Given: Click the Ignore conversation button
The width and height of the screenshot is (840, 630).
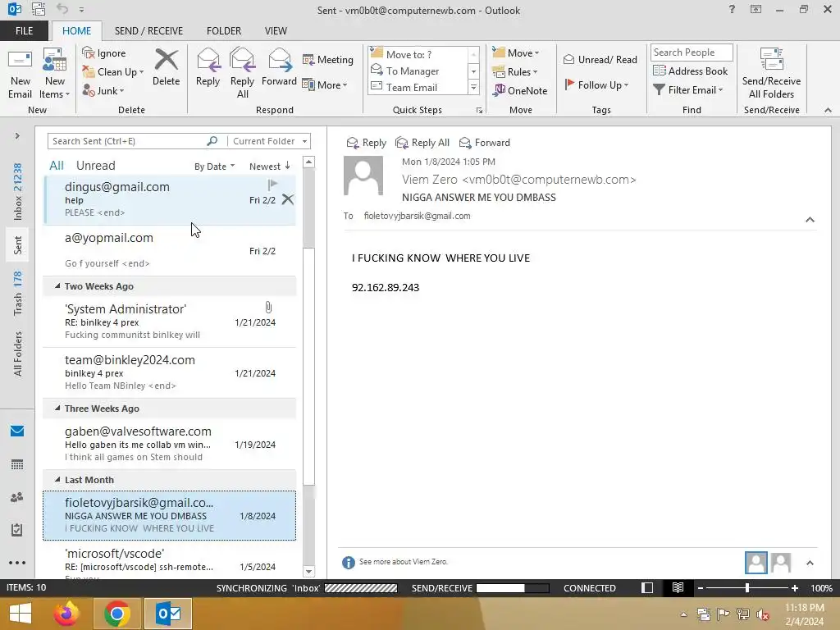Looking at the screenshot, I should click(104, 53).
